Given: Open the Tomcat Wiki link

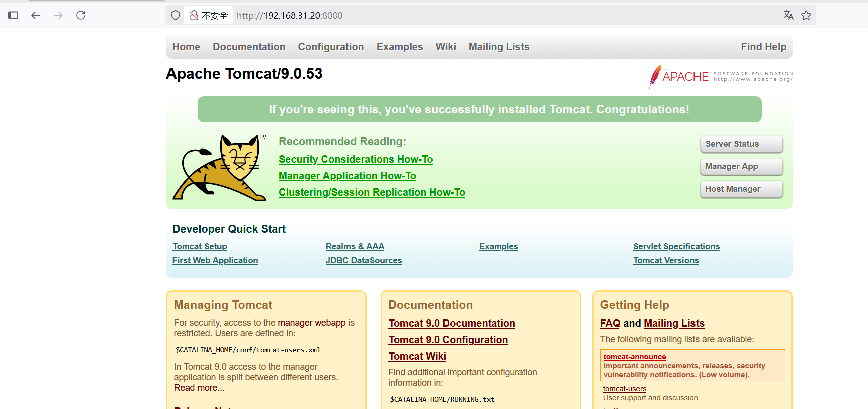Looking at the screenshot, I should pos(417,356).
